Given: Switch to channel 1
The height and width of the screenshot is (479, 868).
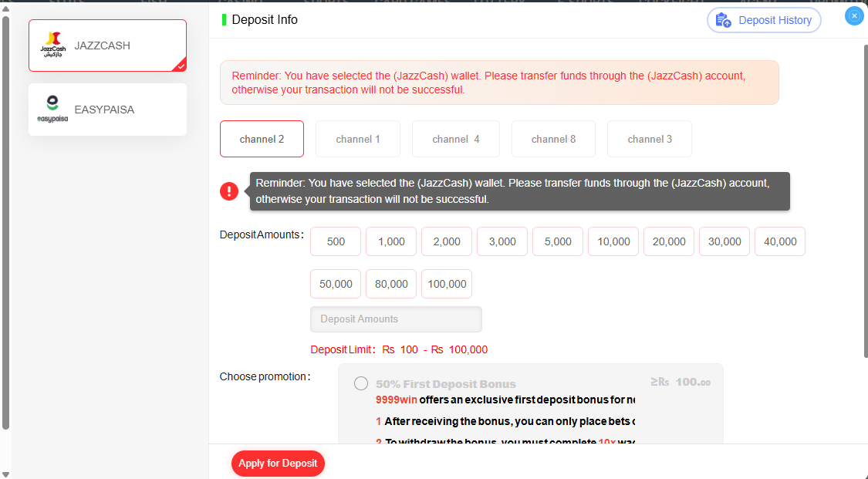Looking at the screenshot, I should pyautogui.click(x=357, y=139).
